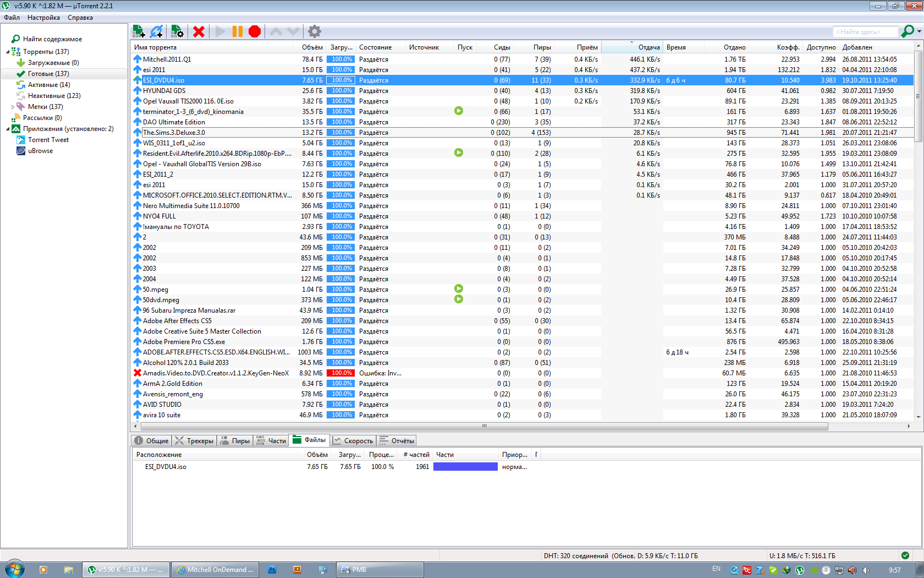This screenshot has width=924, height=578.
Task: Switch to the Трекеры tab
Action: click(194, 441)
